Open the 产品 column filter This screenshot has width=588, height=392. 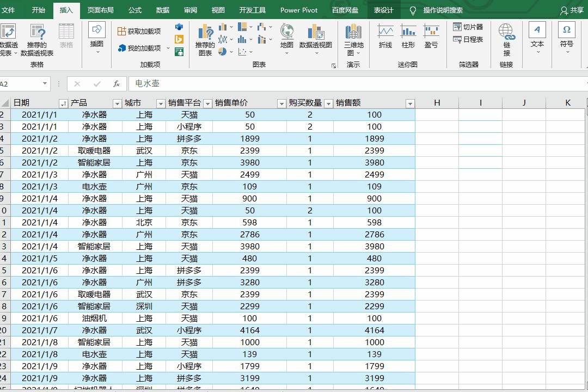[x=117, y=103]
